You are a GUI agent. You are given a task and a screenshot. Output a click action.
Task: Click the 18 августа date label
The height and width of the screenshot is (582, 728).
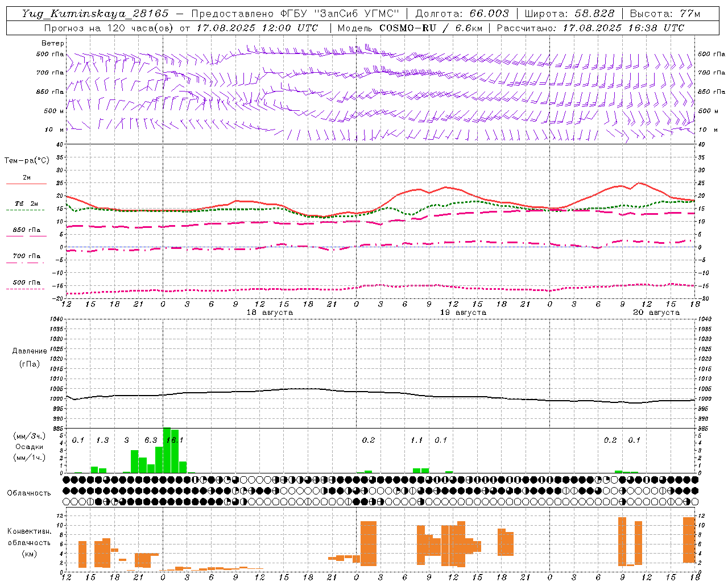[270, 313]
